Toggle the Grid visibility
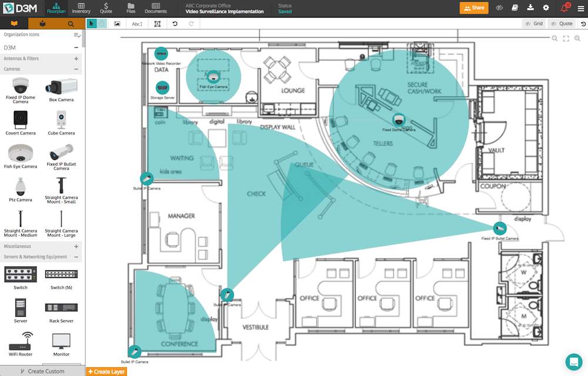The height and width of the screenshot is (376, 588). [534, 23]
